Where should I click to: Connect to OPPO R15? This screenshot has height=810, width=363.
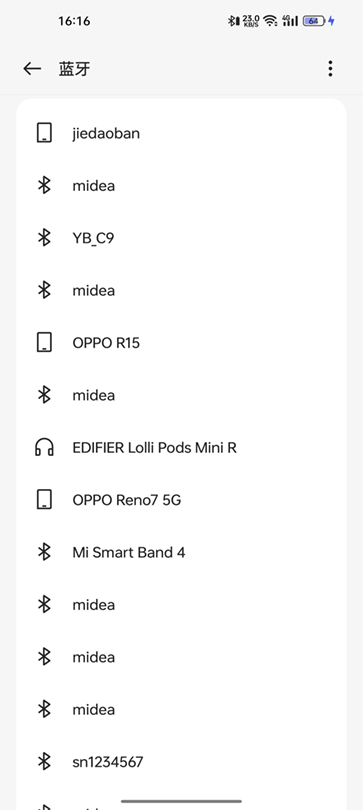click(x=181, y=343)
